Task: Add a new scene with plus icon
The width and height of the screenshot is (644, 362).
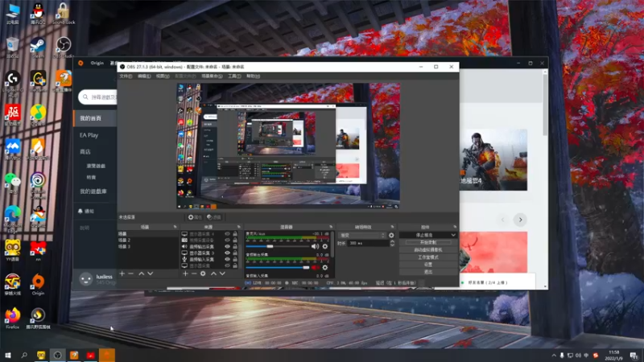Action: 122,274
